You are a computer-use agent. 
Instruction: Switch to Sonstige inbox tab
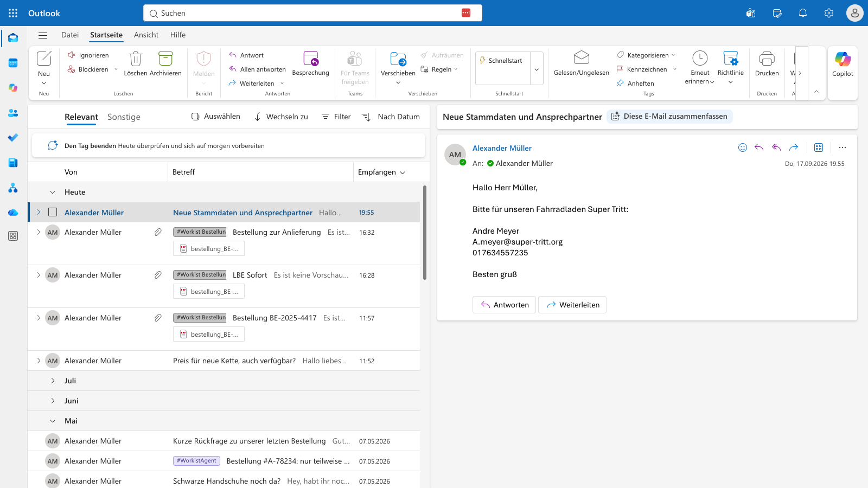[x=124, y=117]
